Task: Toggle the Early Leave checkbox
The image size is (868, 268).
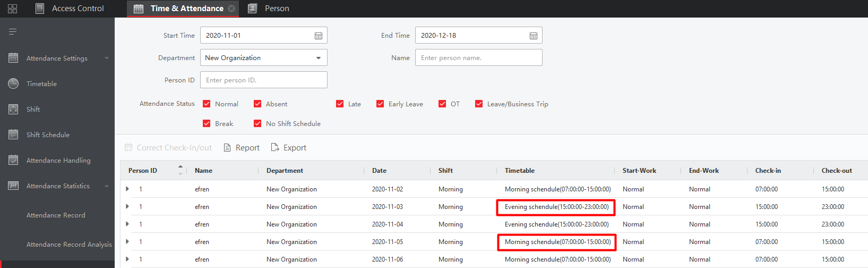Action: 380,104
